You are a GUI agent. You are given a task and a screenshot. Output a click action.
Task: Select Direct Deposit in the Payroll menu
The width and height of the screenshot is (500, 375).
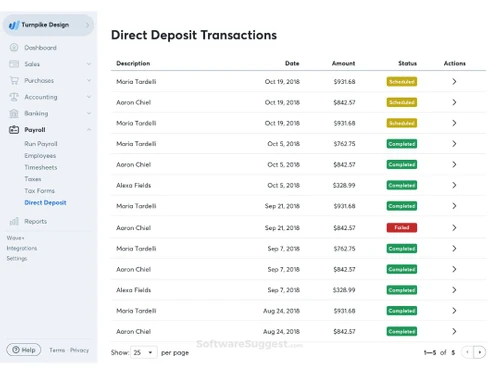click(45, 203)
